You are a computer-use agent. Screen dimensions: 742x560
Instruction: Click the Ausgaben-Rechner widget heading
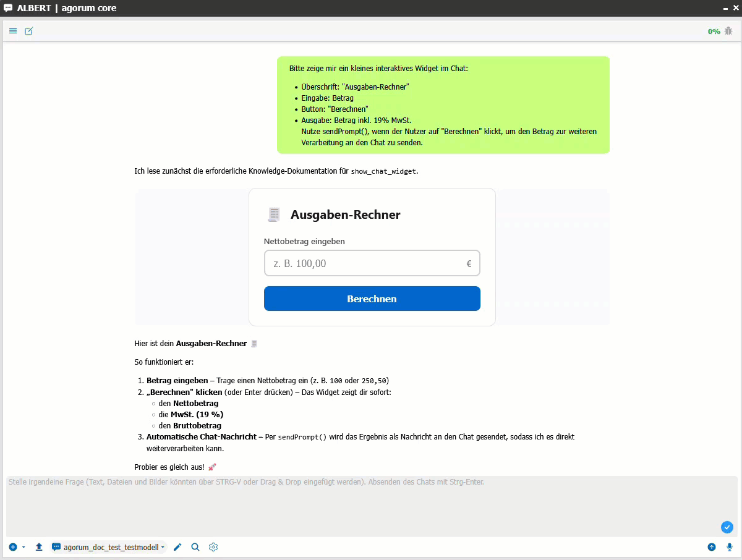(345, 215)
